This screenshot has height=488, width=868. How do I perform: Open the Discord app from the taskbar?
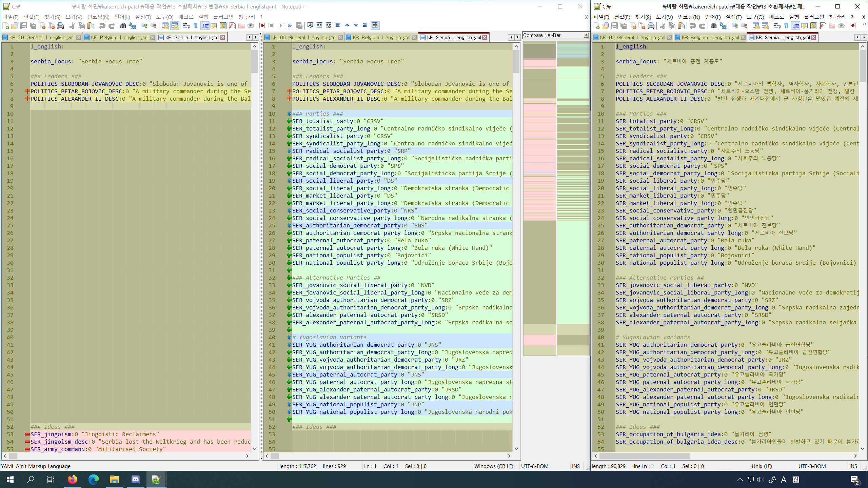pos(135,479)
